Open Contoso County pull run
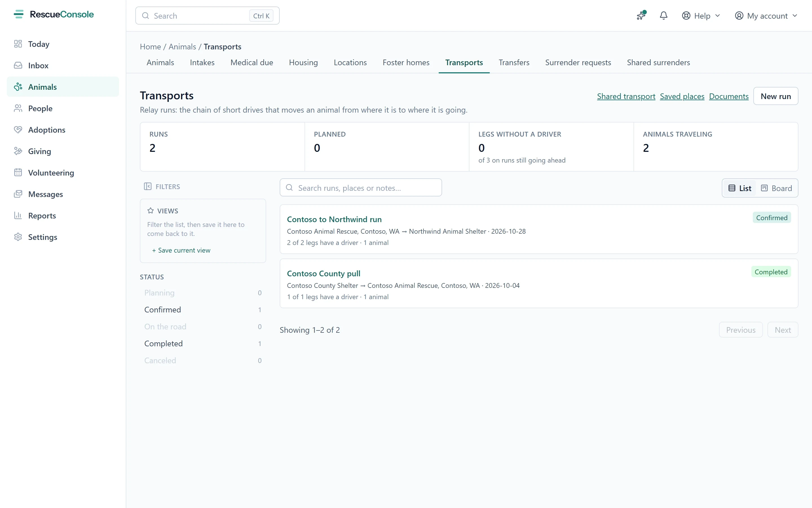This screenshot has width=812, height=508. click(x=323, y=273)
